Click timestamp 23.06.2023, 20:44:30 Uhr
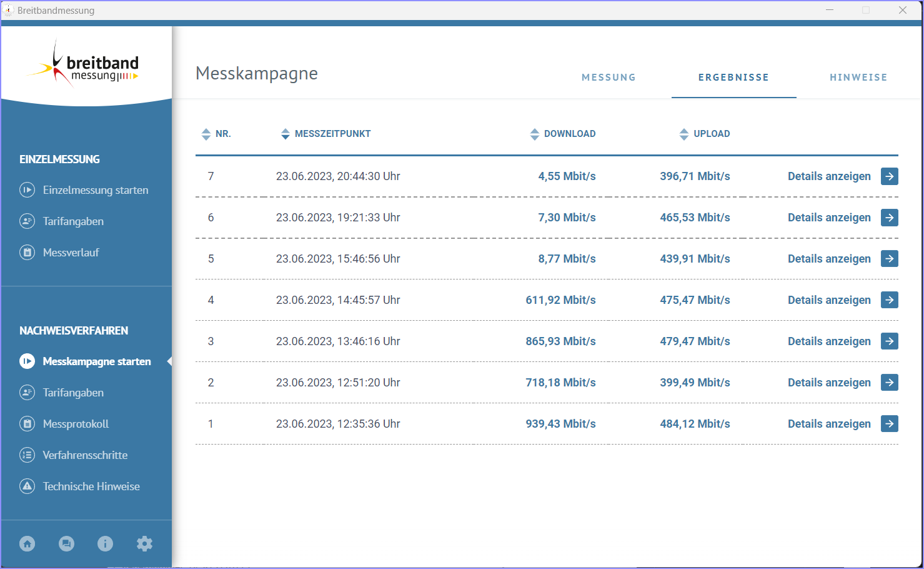The height and width of the screenshot is (569, 924). 338,176
